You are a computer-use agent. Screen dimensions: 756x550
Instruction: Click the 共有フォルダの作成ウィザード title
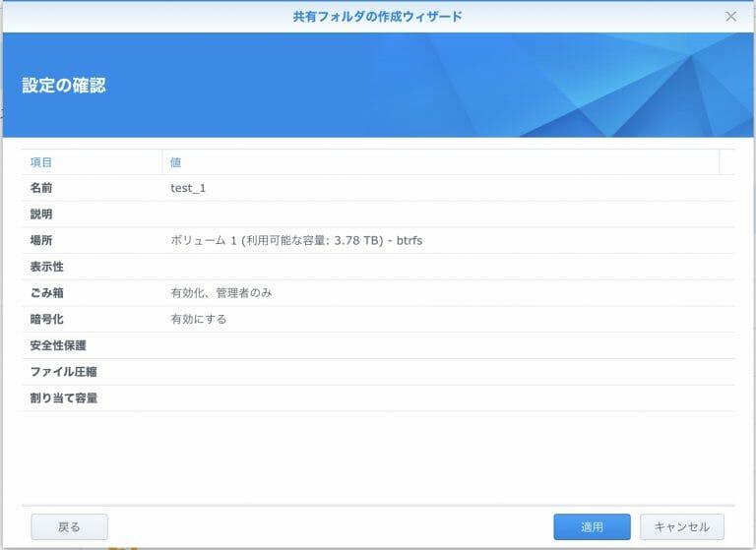[378, 17]
